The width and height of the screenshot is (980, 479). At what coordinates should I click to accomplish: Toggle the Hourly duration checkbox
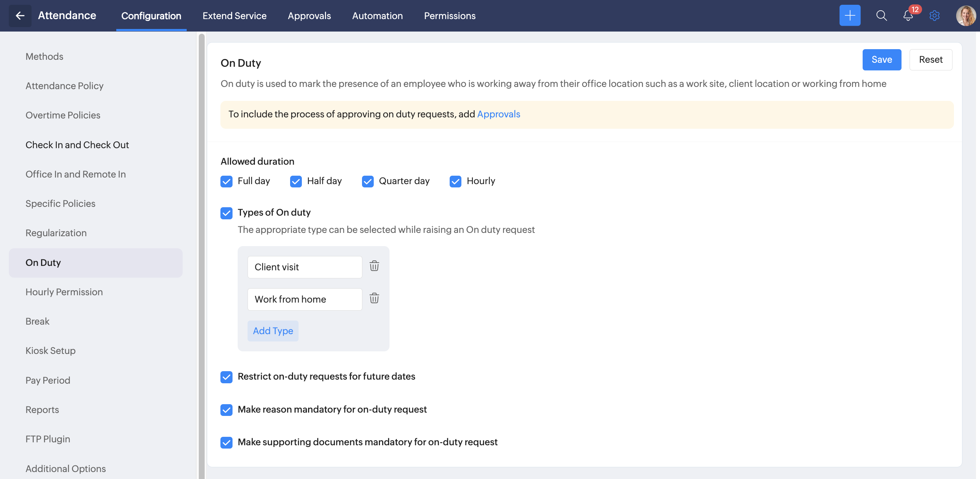click(x=455, y=182)
